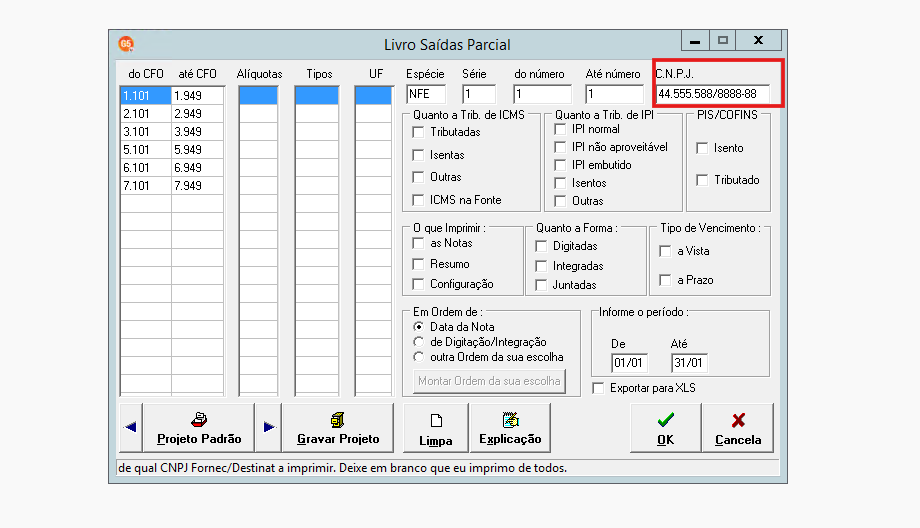920x528 pixels.
Task: Select the até CFO cell 7.949
Action: click(197, 186)
